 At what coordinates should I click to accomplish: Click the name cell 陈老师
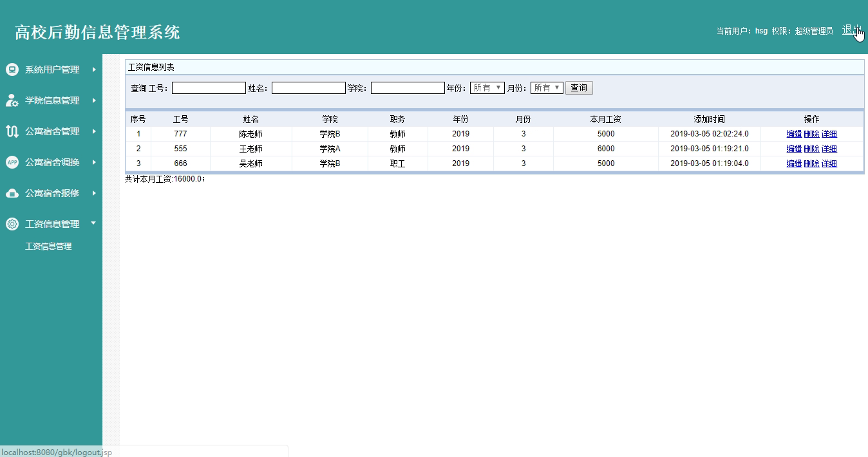coord(251,134)
